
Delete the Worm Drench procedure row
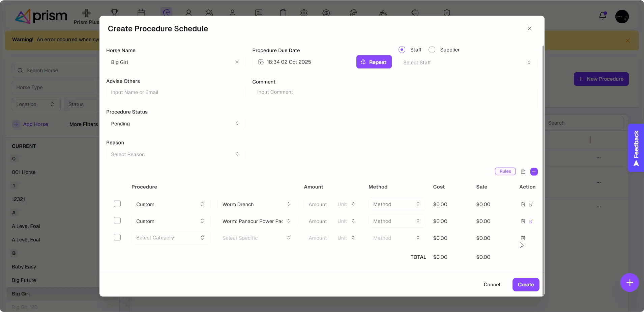point(523,204)
